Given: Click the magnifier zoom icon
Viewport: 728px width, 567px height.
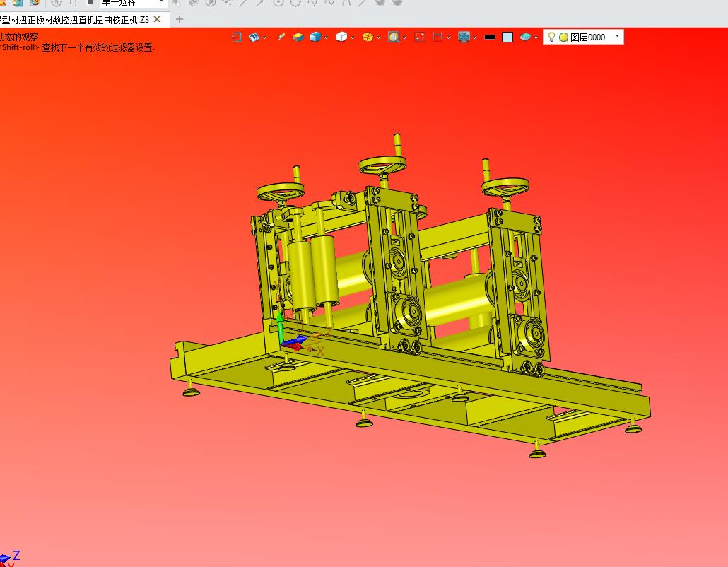Looking at the screenshot, I should tap(394, 37).
